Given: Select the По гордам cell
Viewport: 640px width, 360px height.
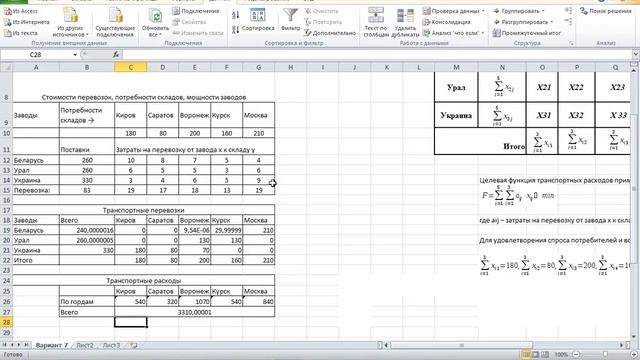Looking at the screenshot, I should coord(87,302).
